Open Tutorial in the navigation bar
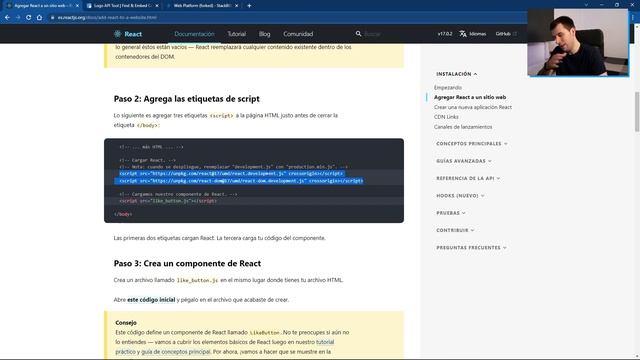 click(x=237, y=34)
